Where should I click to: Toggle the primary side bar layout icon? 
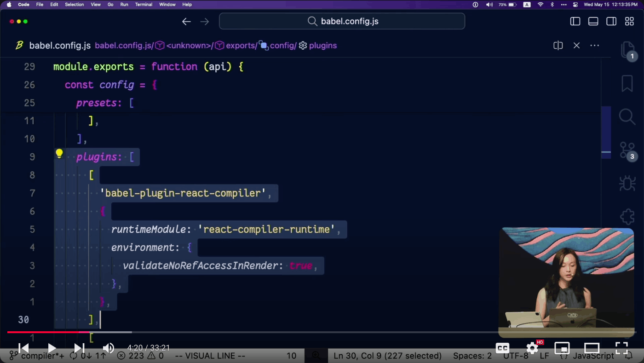575,21
